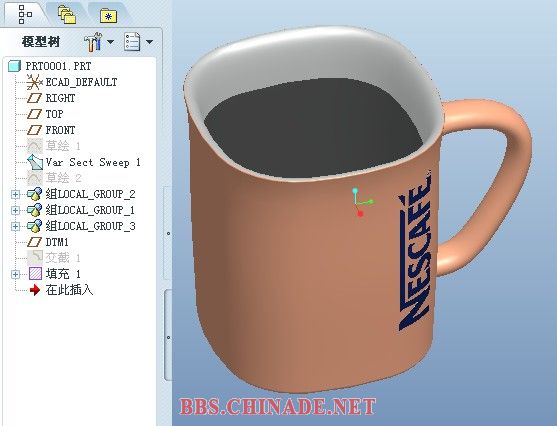Click the TOP datum plane icon
The image size is (557, 426).
click(34, 114)
